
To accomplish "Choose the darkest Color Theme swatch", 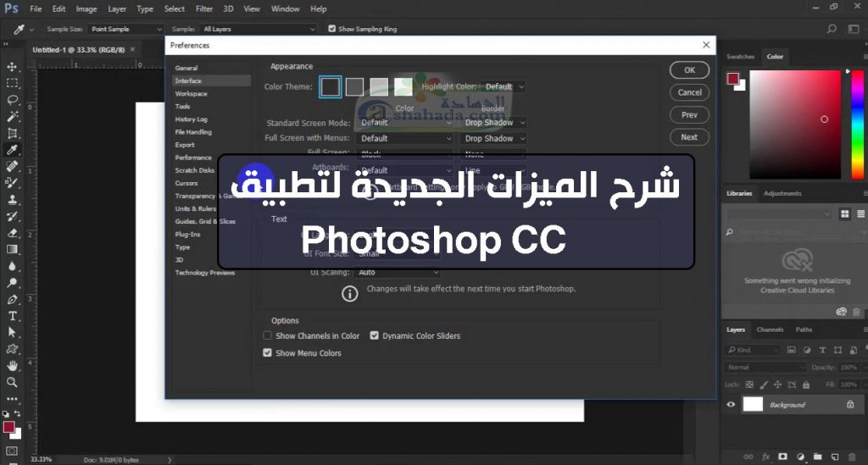I will [x=331, y=86].
